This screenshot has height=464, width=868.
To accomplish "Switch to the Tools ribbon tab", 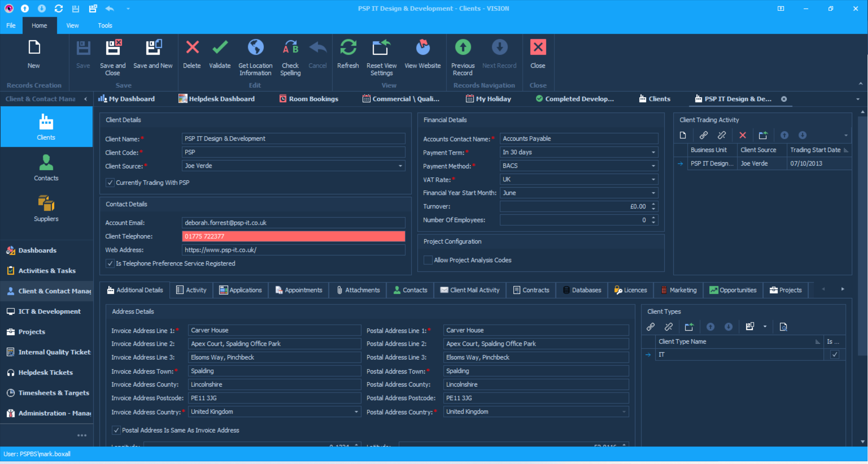I will pos(105,25).
